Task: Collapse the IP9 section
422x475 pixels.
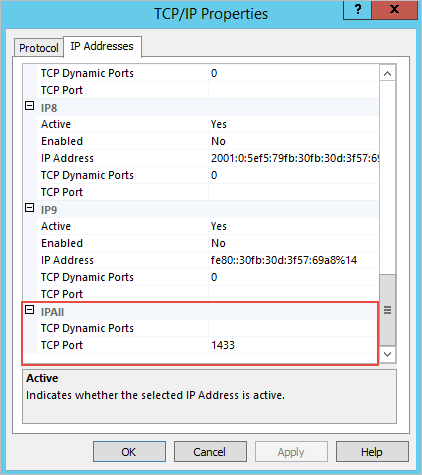Action: coord(30,208)
